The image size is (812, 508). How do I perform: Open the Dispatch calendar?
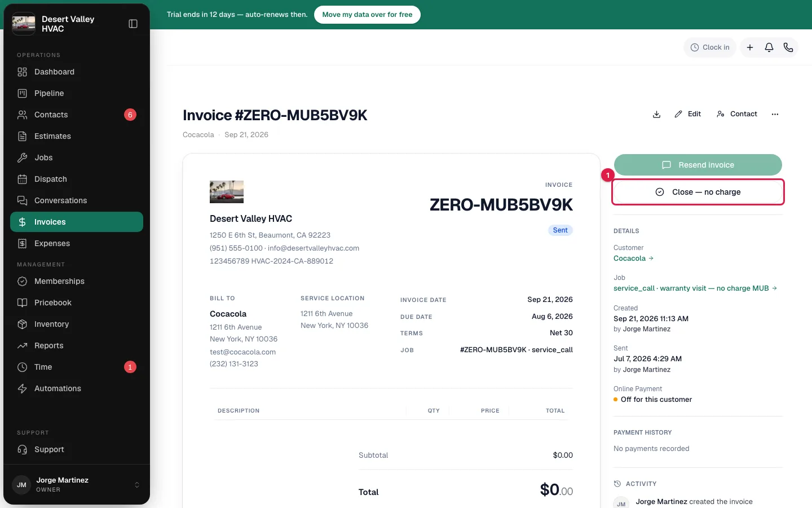(77, 179)
